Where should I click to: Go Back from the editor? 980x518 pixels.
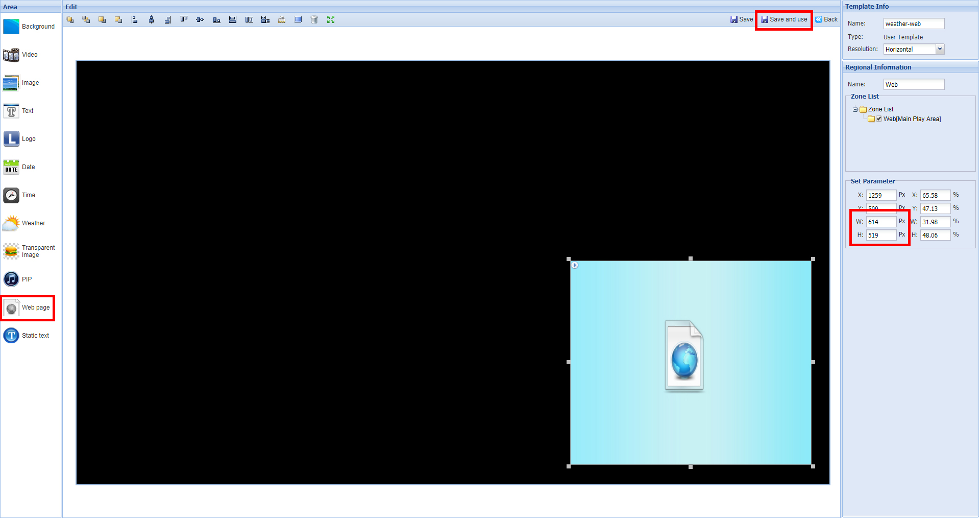826,19
